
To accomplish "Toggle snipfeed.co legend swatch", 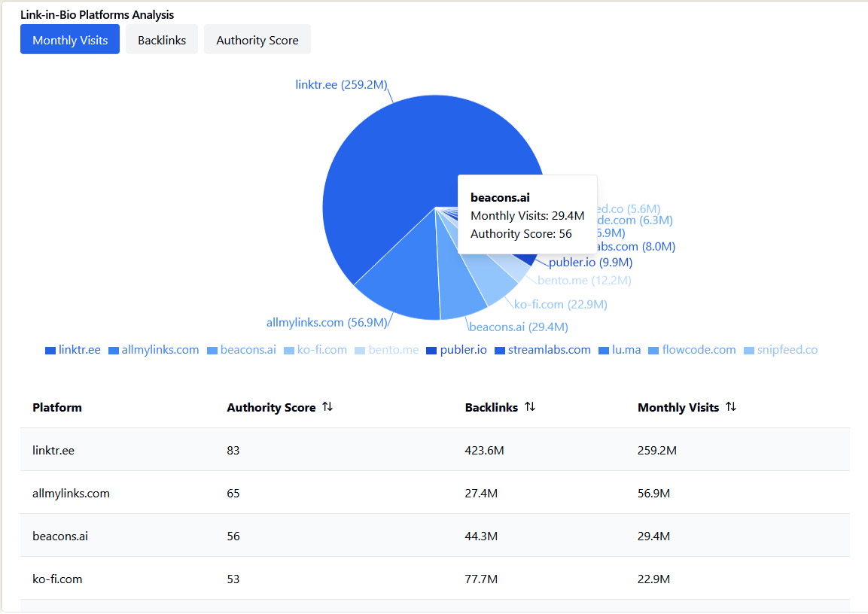I will coord(749,351).
